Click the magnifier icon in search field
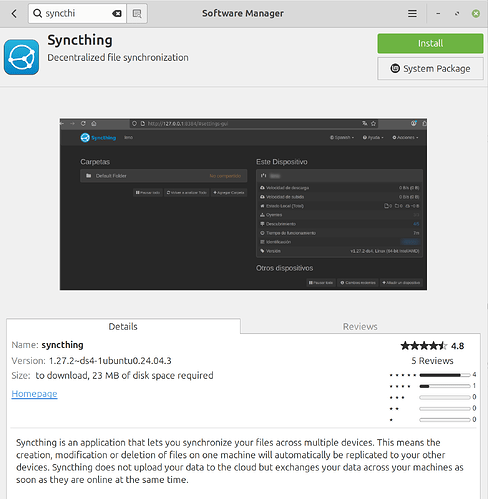488x499 pixels. click(x=38, y=14)
